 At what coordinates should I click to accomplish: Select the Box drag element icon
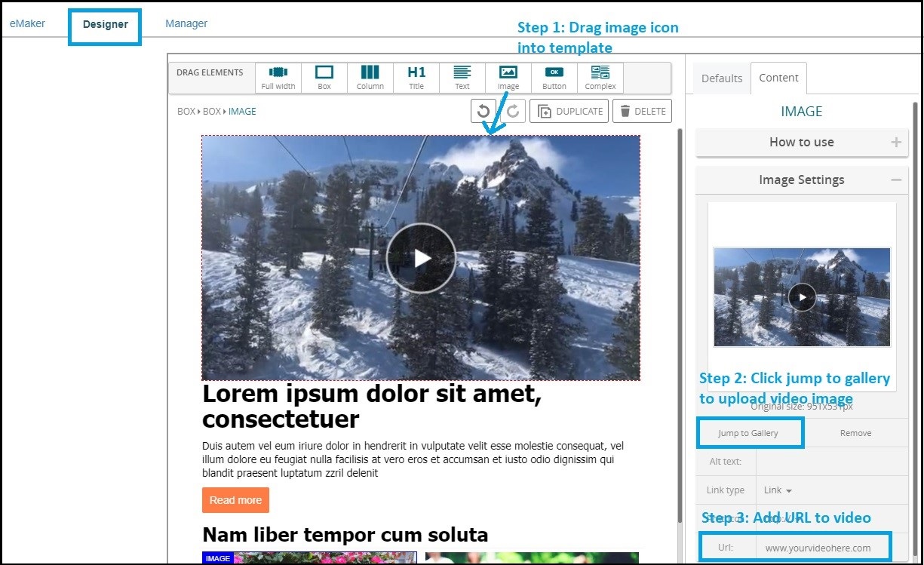tap(324, 77)
